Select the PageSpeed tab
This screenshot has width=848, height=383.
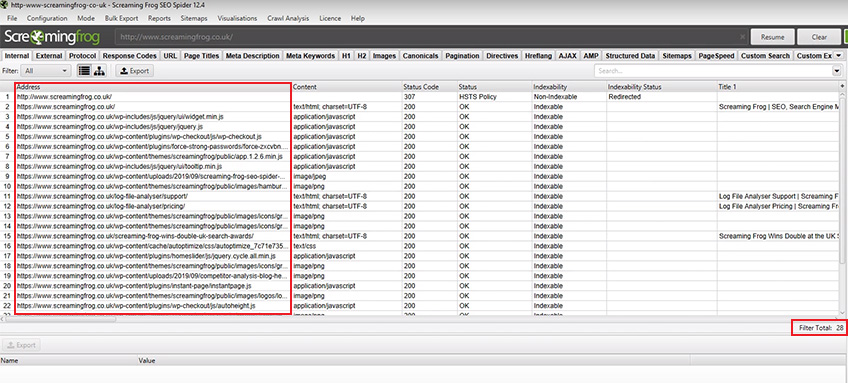[717, 56]
